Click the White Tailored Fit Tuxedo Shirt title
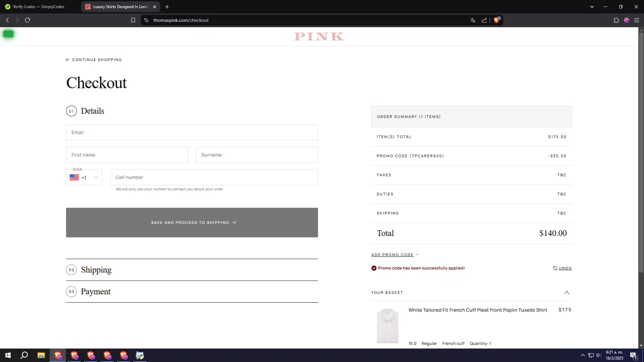 point(477,310)
